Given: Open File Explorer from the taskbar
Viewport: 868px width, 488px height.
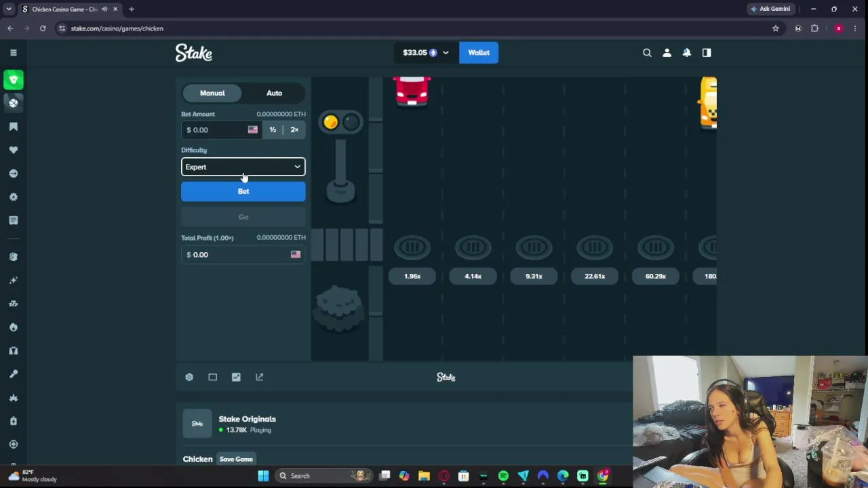Looking at the screenshot, I should coord(424,476).
